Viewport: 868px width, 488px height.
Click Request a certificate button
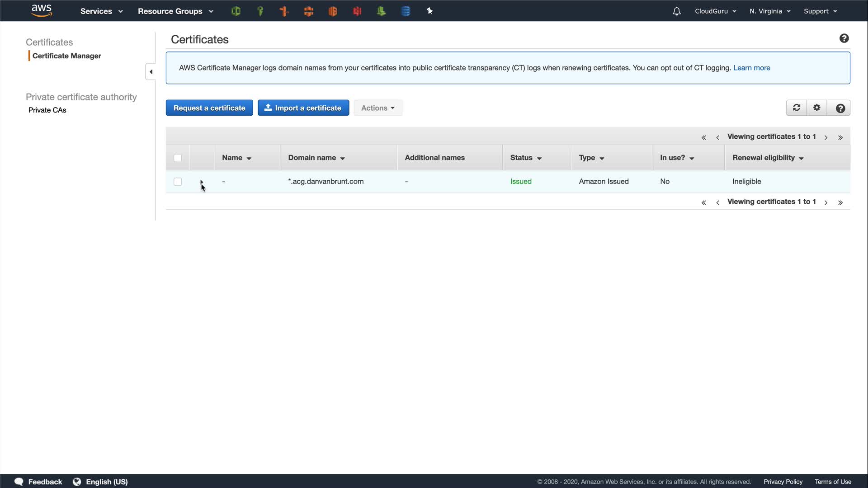209,108
